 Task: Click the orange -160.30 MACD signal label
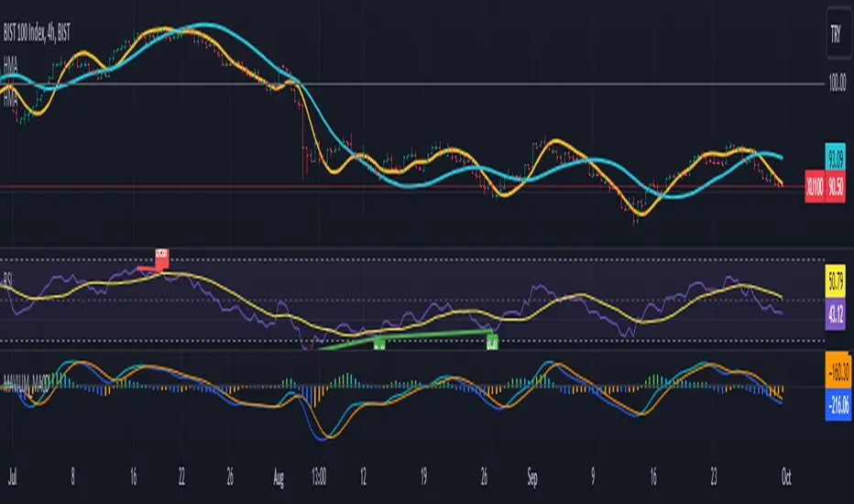836,374
